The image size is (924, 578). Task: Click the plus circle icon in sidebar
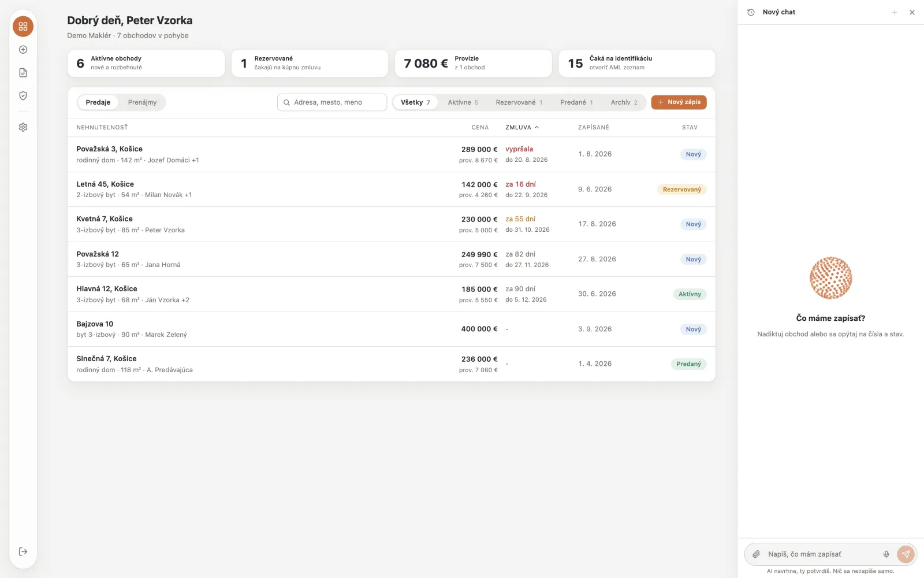pos(23,50)
